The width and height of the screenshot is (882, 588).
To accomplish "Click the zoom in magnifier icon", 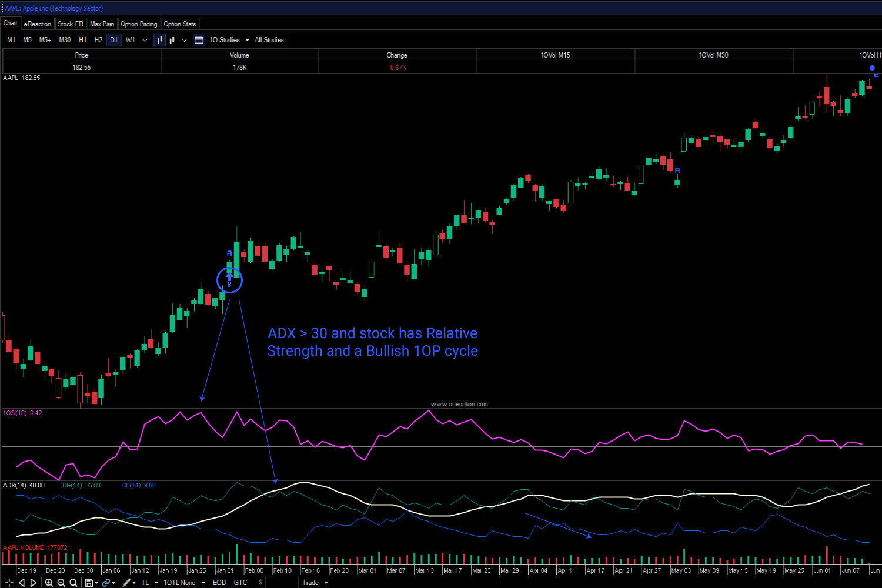I will (49, 582).
